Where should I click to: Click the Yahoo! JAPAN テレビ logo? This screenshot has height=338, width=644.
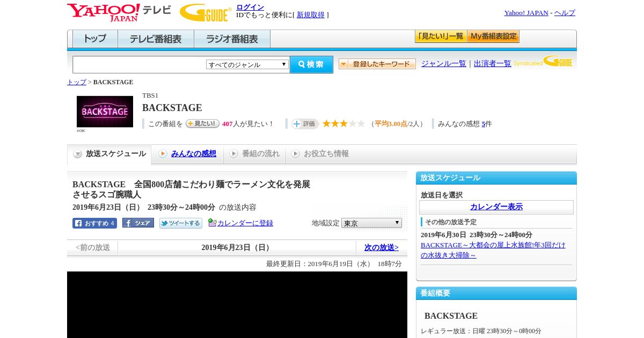[119, 12]
